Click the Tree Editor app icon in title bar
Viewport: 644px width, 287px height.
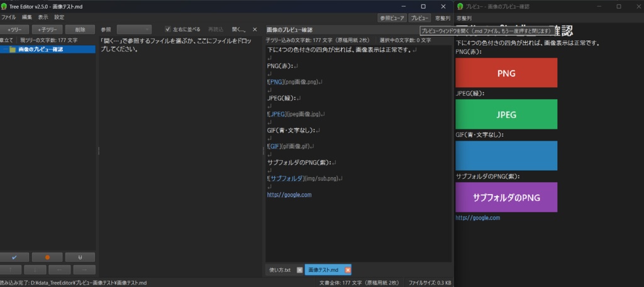tap(4, 6)
